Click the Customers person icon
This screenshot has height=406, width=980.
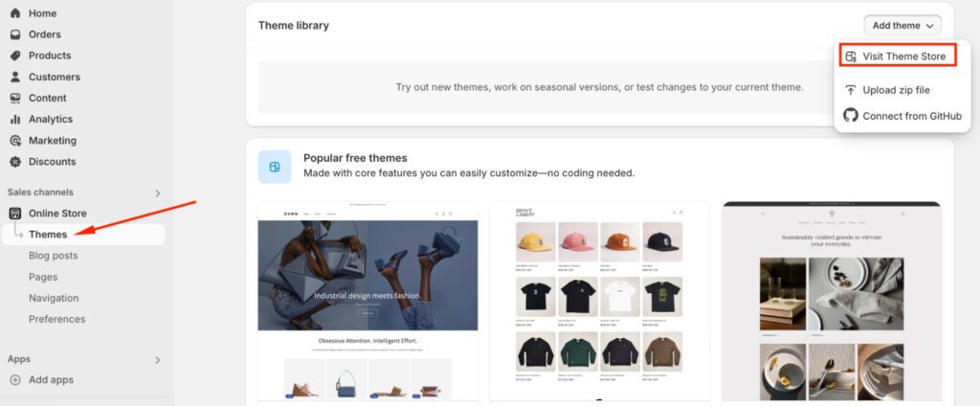[x=15, y=77]
